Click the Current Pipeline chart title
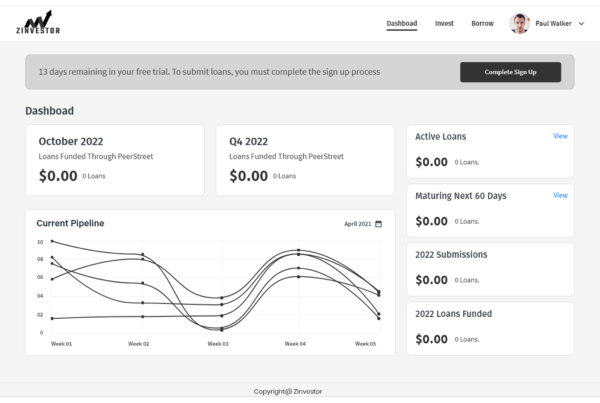 coord(70,223)
